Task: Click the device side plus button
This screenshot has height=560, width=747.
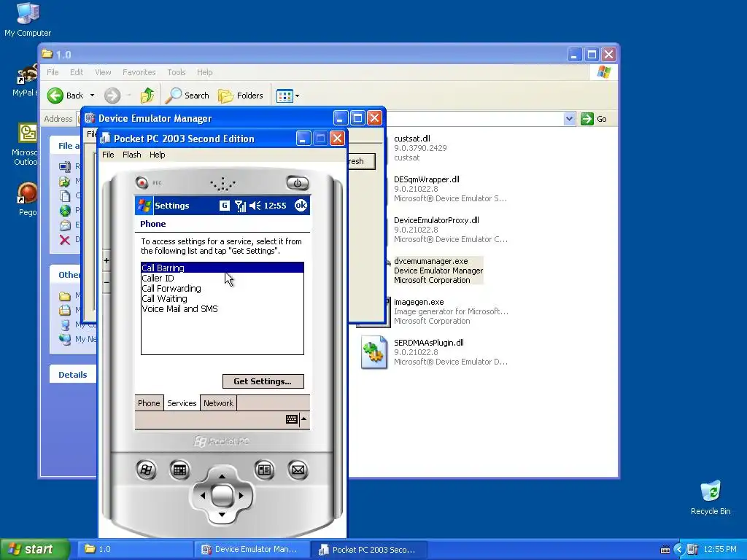Action: tap(107, 260)
